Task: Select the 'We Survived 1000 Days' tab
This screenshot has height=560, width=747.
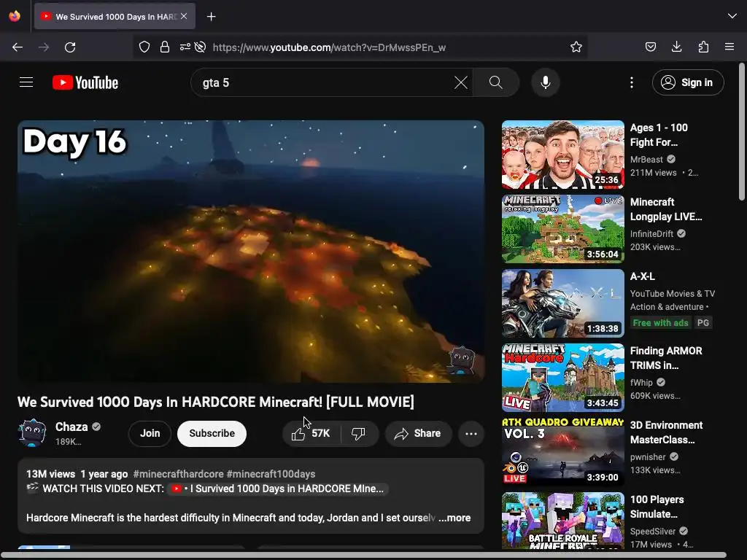Action: [x=115, y=17]
